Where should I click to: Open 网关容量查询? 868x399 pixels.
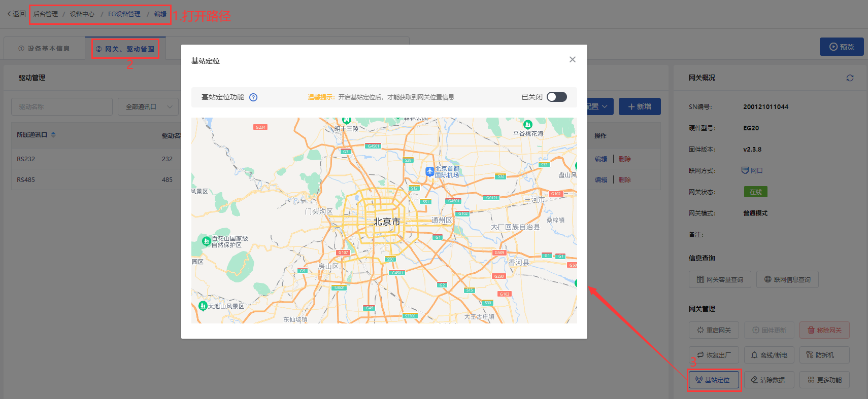coord(720,279)
